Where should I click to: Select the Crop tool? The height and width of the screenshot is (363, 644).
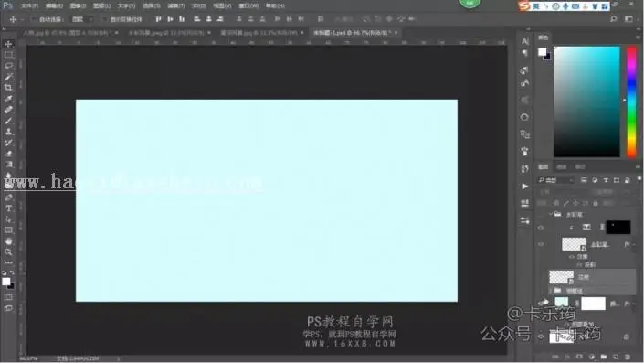(x=8, y=88)
